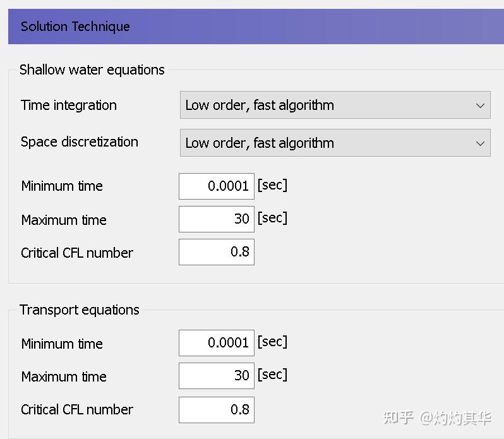
Task: Click the Time integration label
Action: pos(68,105)
